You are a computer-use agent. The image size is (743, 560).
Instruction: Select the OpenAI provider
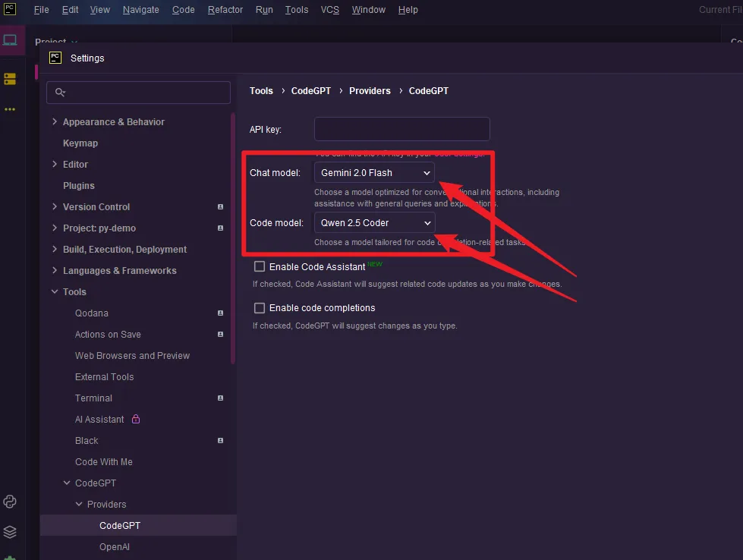[x=114, y=546]
